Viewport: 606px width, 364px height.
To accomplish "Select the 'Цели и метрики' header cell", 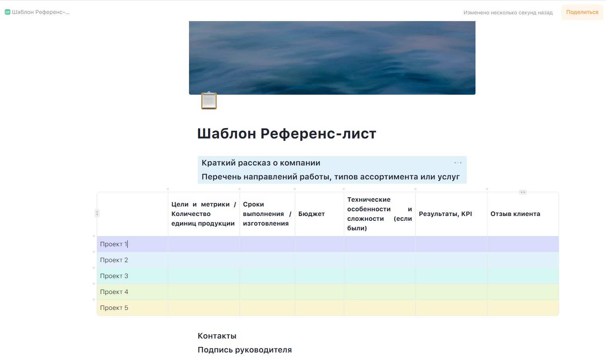I will (204, 214).
